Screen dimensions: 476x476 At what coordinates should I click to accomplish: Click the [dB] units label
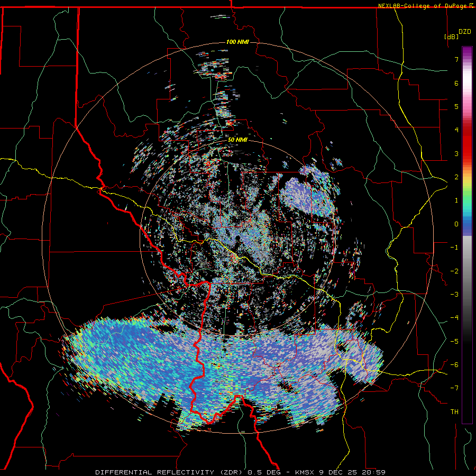[x=452, y=36]
